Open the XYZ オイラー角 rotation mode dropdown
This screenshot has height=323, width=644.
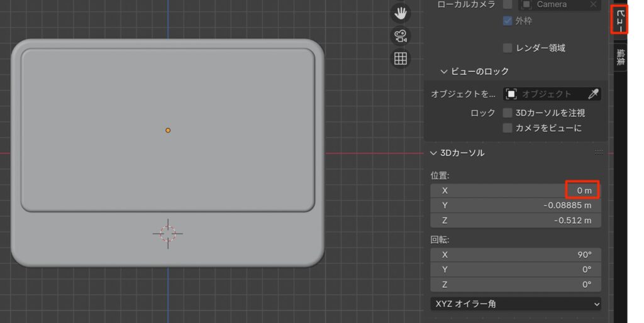coord(516,304)
